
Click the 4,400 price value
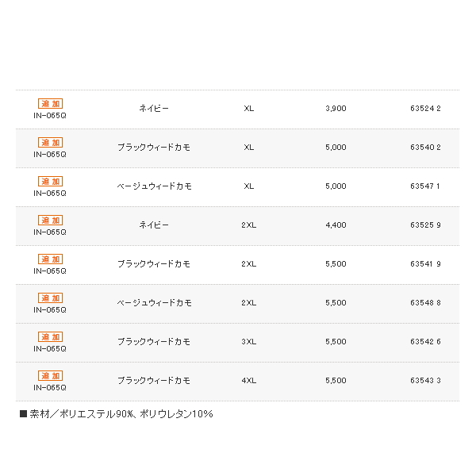[x=336, y=225]
